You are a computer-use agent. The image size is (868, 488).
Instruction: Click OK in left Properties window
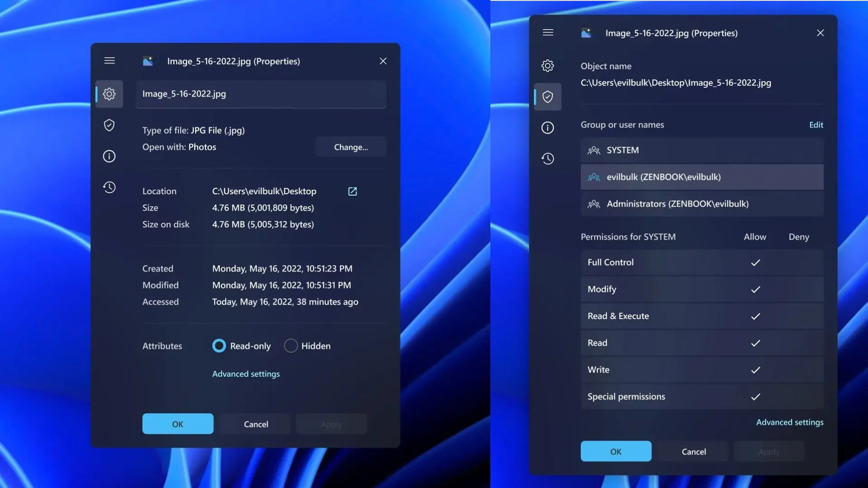click(x=177, y=424)
